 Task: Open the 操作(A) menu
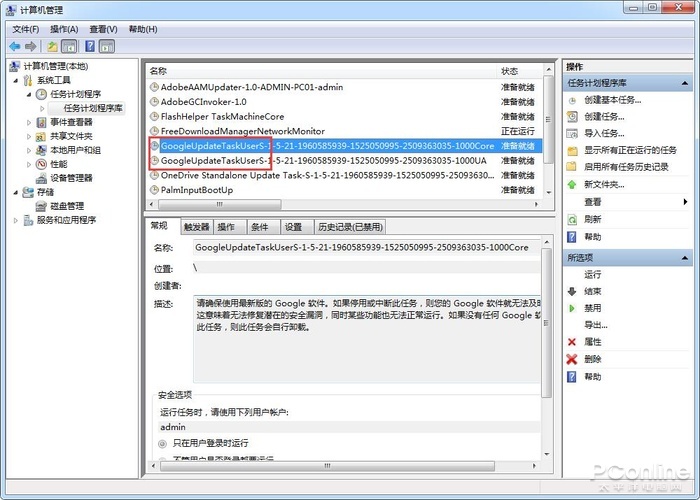click(64, 29)
